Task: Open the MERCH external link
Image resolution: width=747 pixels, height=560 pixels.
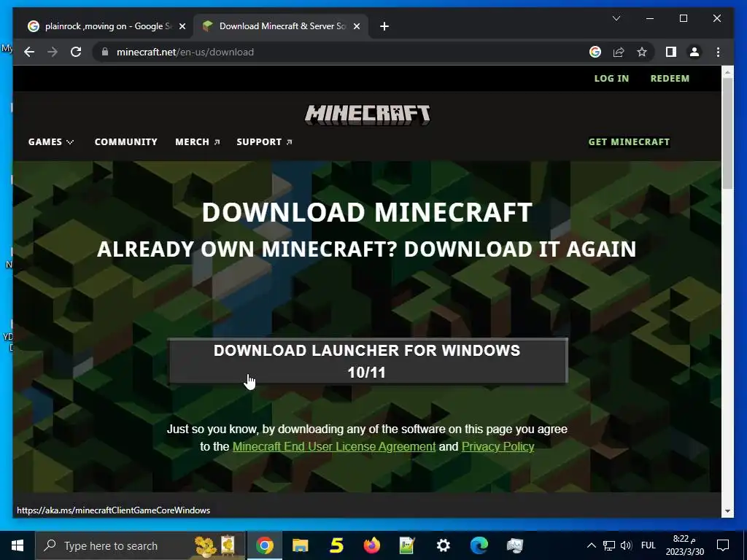Action: point(197,142)
